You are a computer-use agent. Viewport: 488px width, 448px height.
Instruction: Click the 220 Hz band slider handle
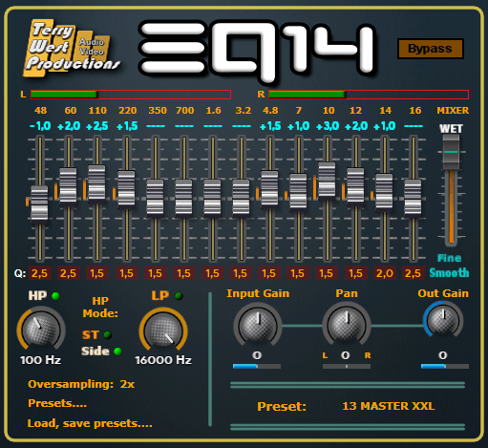126,190
